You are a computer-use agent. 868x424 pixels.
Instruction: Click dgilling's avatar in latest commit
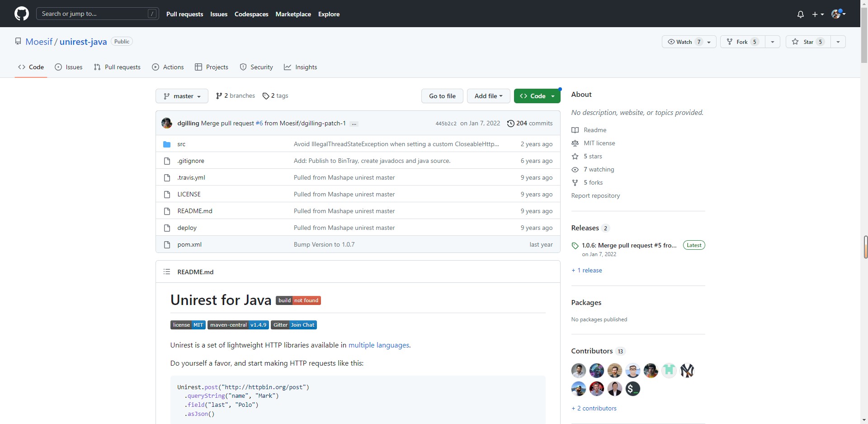[167, 123]
